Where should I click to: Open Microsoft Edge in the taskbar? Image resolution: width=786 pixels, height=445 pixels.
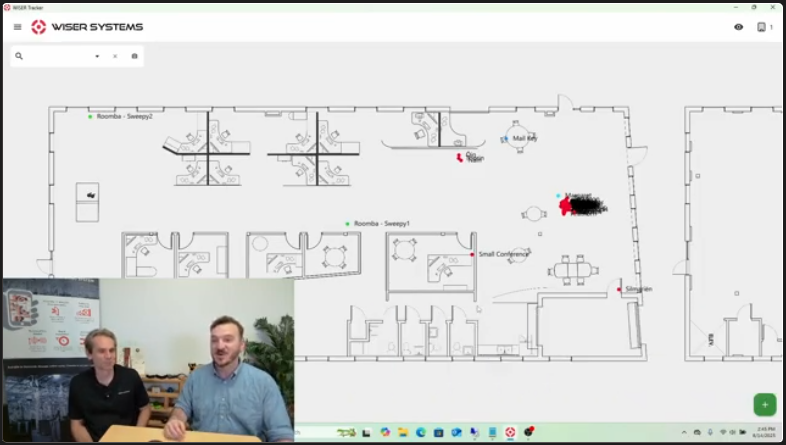[421, 432]
